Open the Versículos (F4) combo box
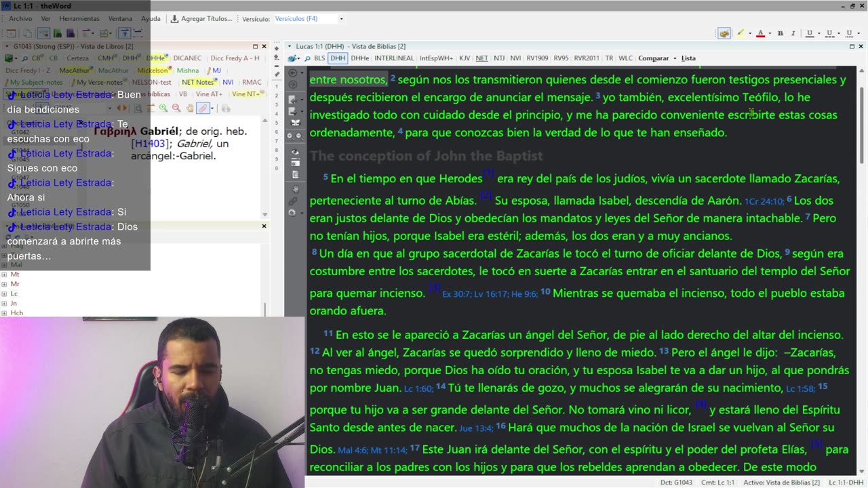Screen dimensions: 868x488 pyautogui.click(x=309, y=19)
